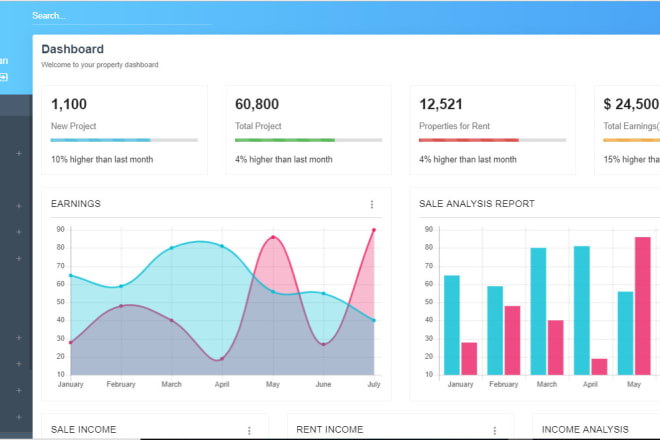Click the SALE INCOME card title
The height and width of the screenshot is (440, 660).
pyautogui.click(x=83, y=429)
